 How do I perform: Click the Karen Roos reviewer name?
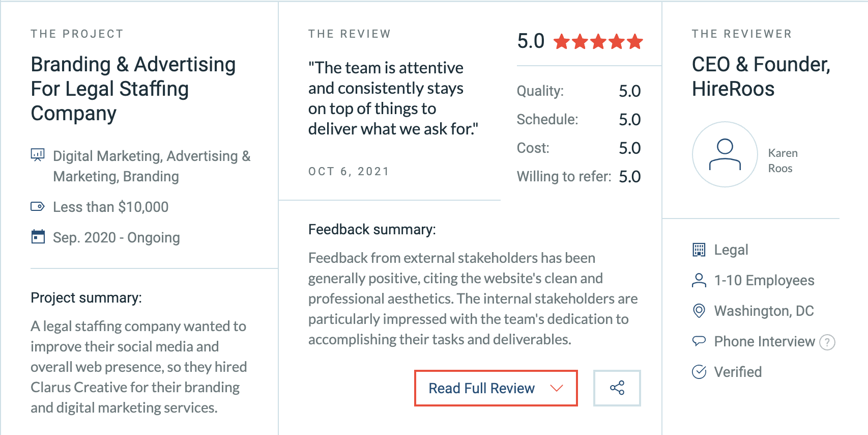point(783,160)
